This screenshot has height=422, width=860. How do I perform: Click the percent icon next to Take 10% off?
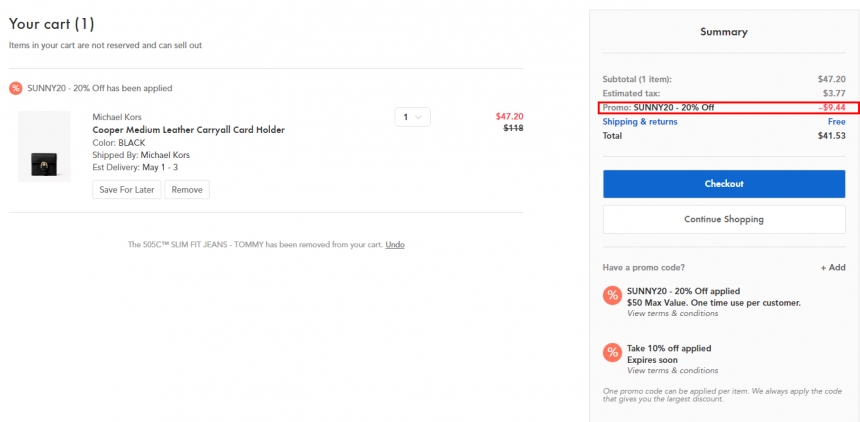[612, 352]
